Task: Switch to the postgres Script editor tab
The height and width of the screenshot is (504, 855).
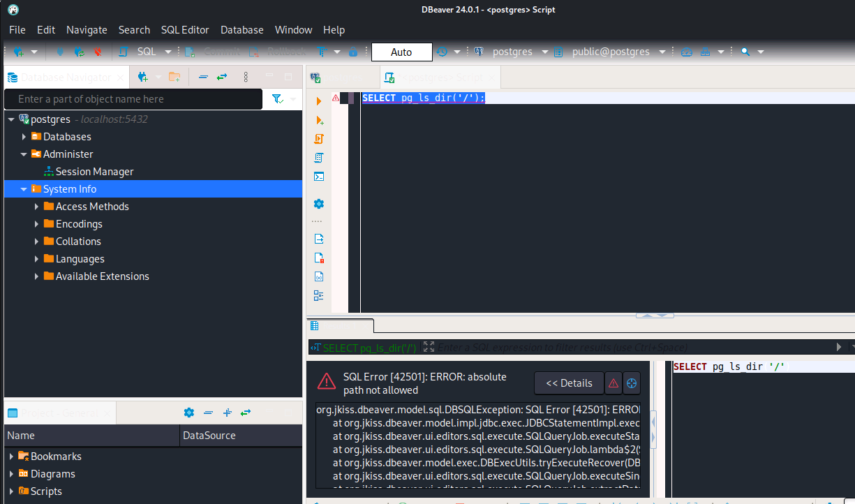Action: tap(440, 77)
